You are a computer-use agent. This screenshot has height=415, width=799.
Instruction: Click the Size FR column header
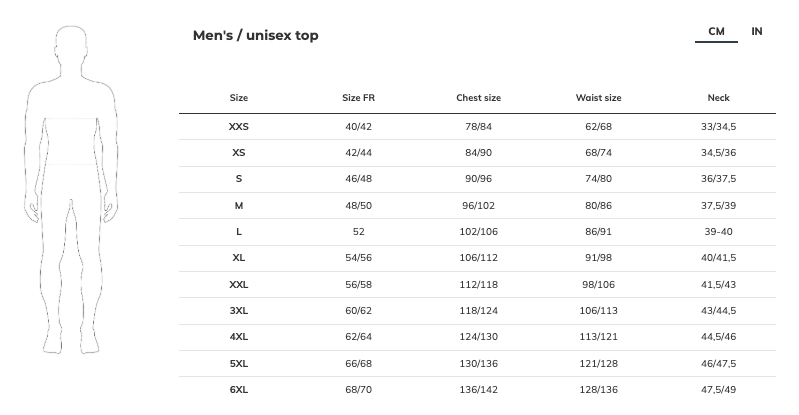tap(358, 98)
